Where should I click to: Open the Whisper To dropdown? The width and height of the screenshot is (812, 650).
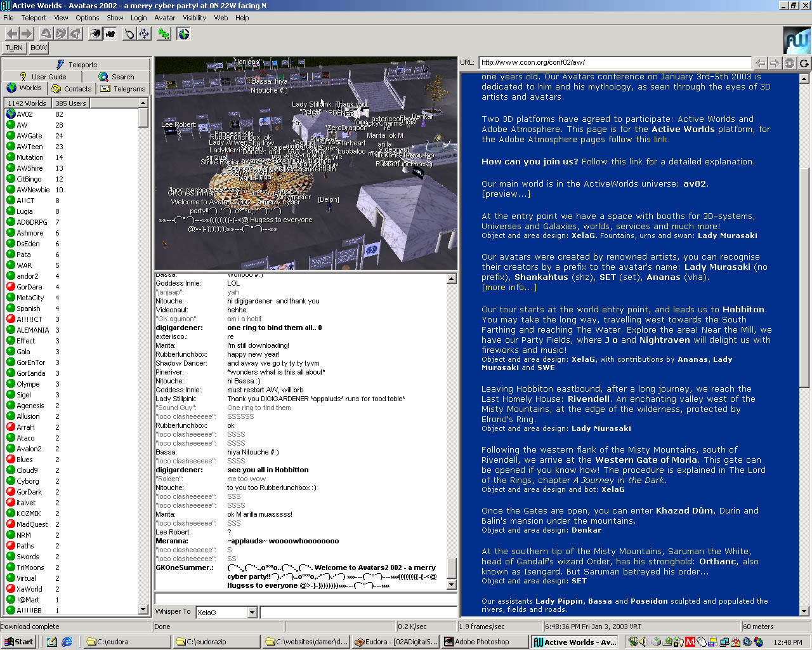pos(252,613)
